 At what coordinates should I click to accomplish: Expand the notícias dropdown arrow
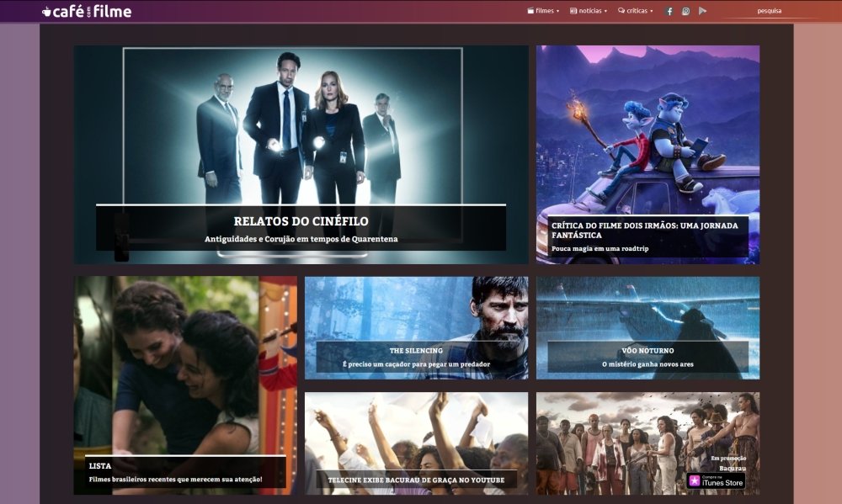click(605, 12)
